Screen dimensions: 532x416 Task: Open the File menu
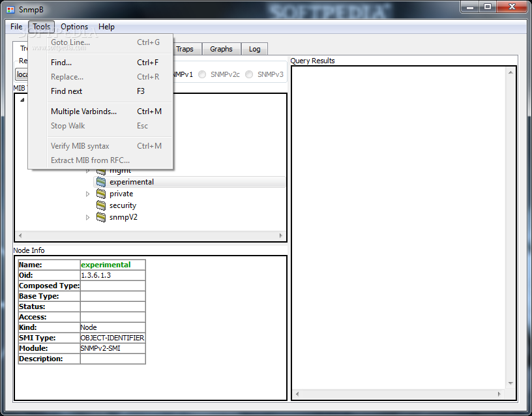click(16, 27)
